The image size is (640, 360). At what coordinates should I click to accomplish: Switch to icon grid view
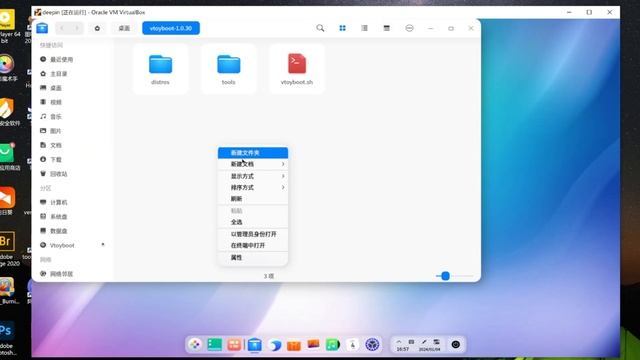[x=342, y=28]
